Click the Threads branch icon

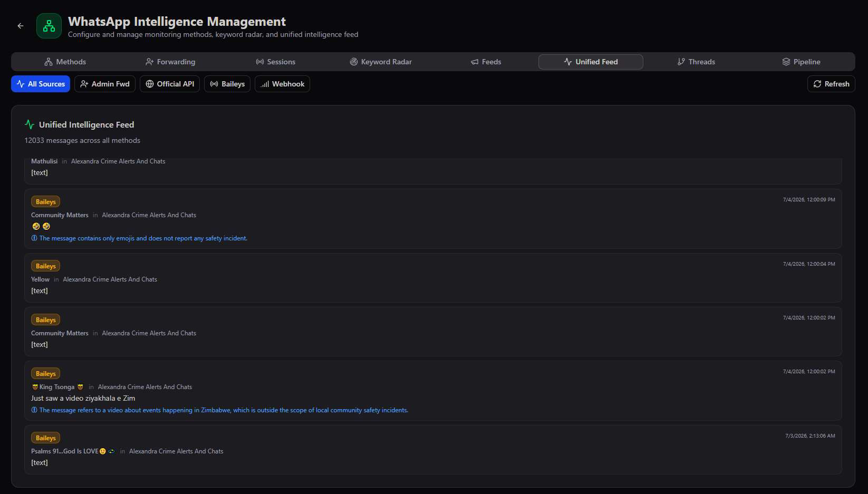click(681, 62)
